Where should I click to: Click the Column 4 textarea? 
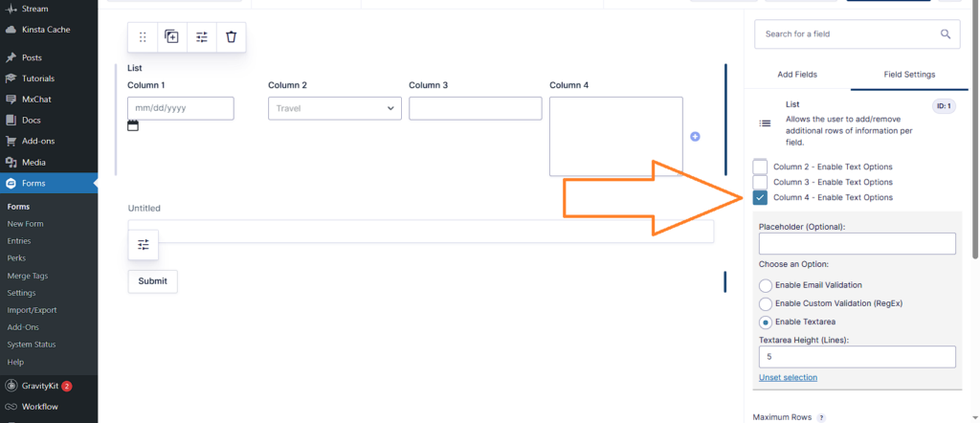tap(616, 136)
